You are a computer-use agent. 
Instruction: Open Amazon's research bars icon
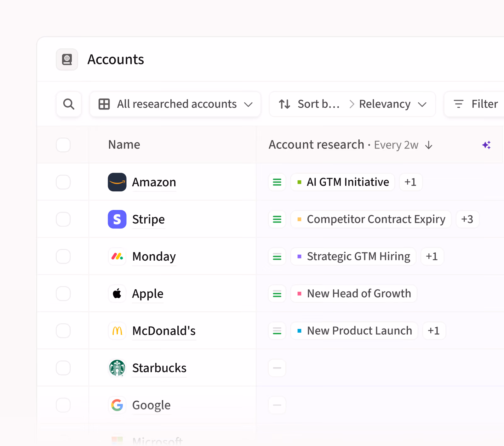tap(277, 182)
